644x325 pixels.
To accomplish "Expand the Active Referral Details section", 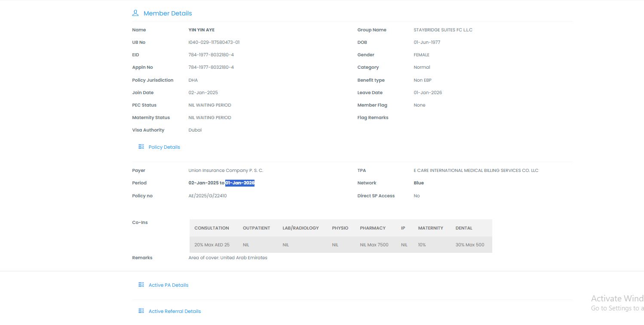I will (x=175, y=311).
